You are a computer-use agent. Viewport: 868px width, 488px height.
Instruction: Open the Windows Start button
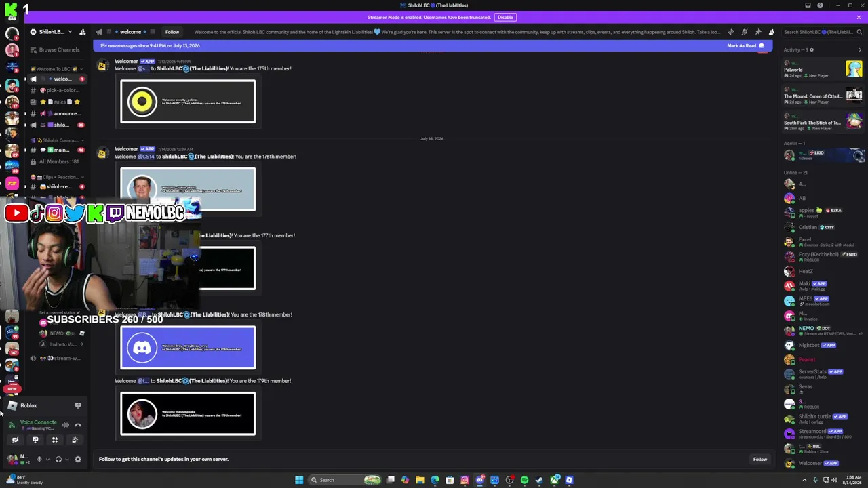pyautogui.click(x=298, y=480)
